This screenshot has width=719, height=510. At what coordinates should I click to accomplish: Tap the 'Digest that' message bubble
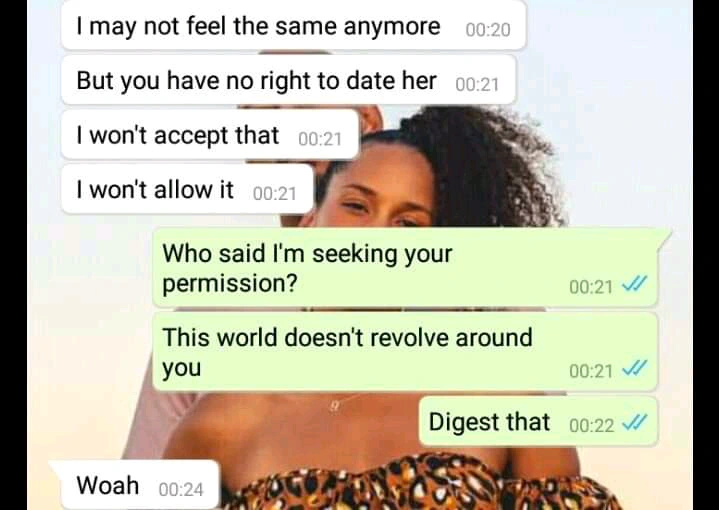point(538,421)
